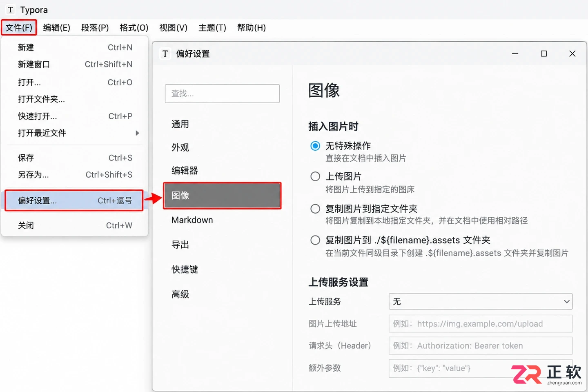Click 关闭 menu entry
Viewport: 588px width, 392px height.
(x=75, y=225)
